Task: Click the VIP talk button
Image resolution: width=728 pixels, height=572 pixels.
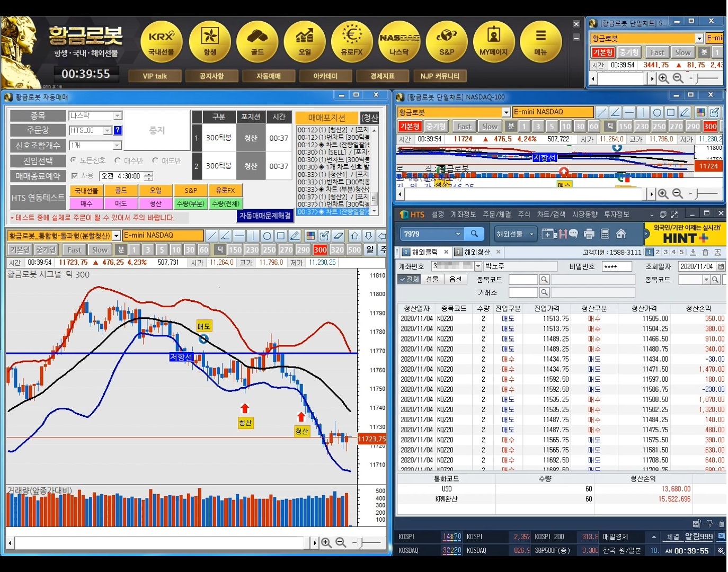Action: tap(155, 76)
